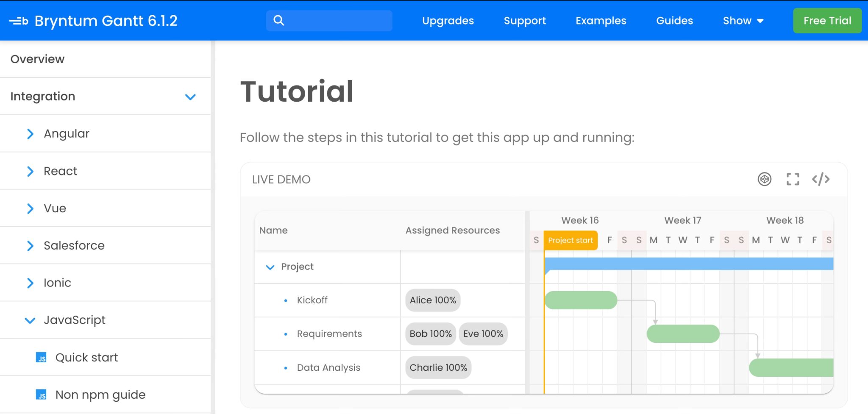Click the Tutorial heading
868x414 pixels.
(297, 92)
